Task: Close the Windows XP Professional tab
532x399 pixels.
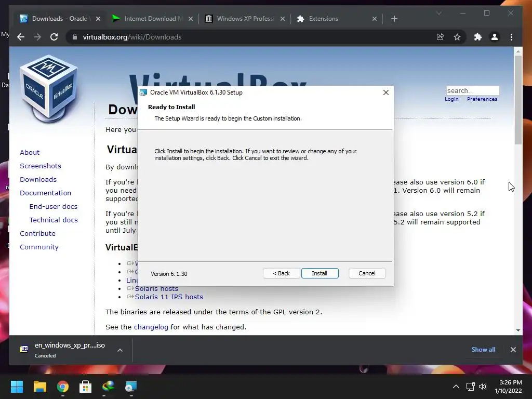Action: click(x=282, y=19)
